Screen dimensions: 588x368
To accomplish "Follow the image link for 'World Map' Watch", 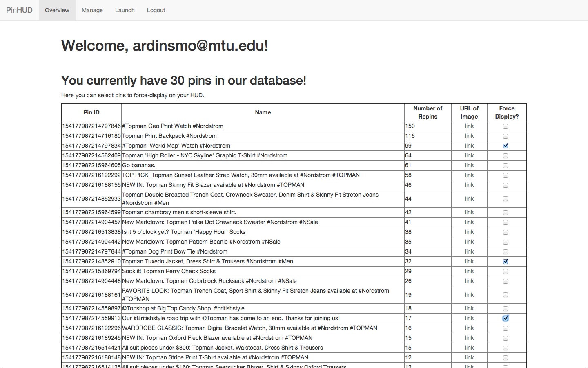I will click(x=469, y=146).
